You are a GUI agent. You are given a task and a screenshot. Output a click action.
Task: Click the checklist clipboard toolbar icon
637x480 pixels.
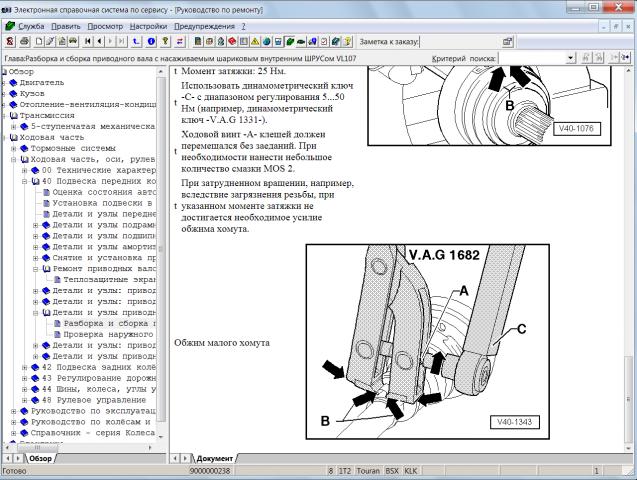[324, 41]
